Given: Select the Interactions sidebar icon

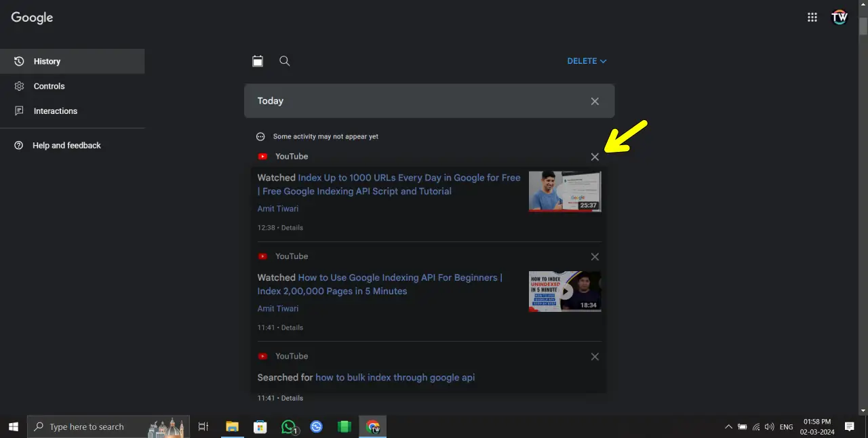Looking at the screenshot, I should pos(18,111).
